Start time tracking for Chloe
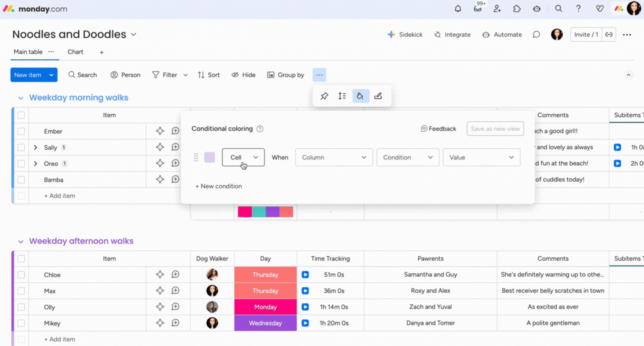 pyautogui.click(x=305, y=275)
